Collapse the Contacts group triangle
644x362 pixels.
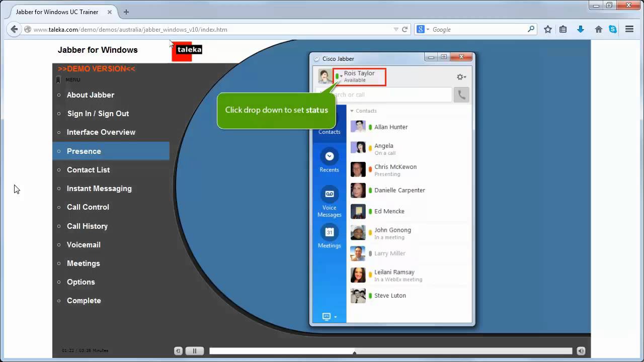[x=352, y=111]
